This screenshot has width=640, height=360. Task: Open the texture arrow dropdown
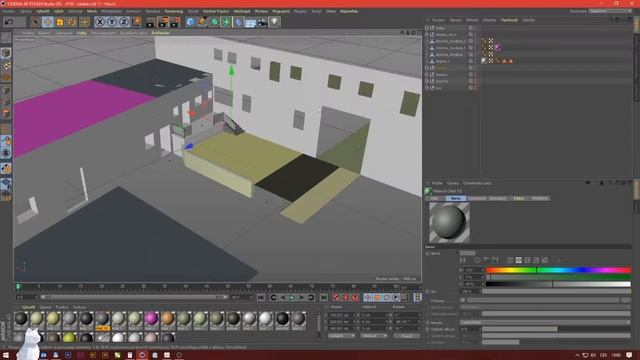point(462,300)
